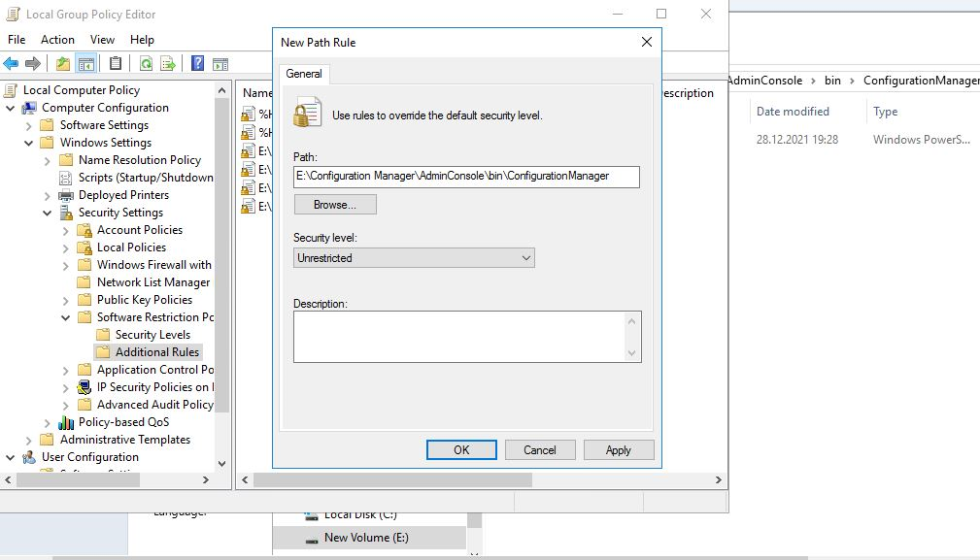Viewport: 980px width, 560px height.
Task: Open the View menu
Action: [103, 40]
